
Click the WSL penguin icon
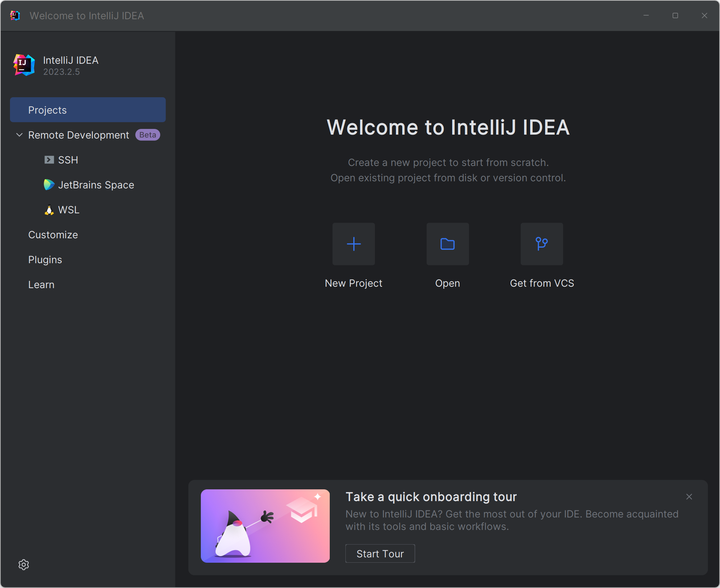click(49, 210)
